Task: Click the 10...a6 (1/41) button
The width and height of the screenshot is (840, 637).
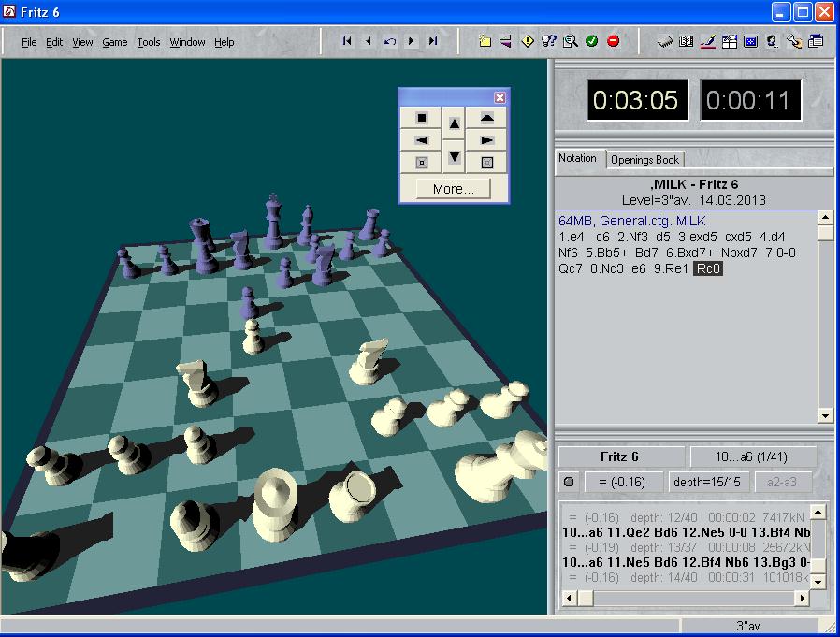Action: 752,457
